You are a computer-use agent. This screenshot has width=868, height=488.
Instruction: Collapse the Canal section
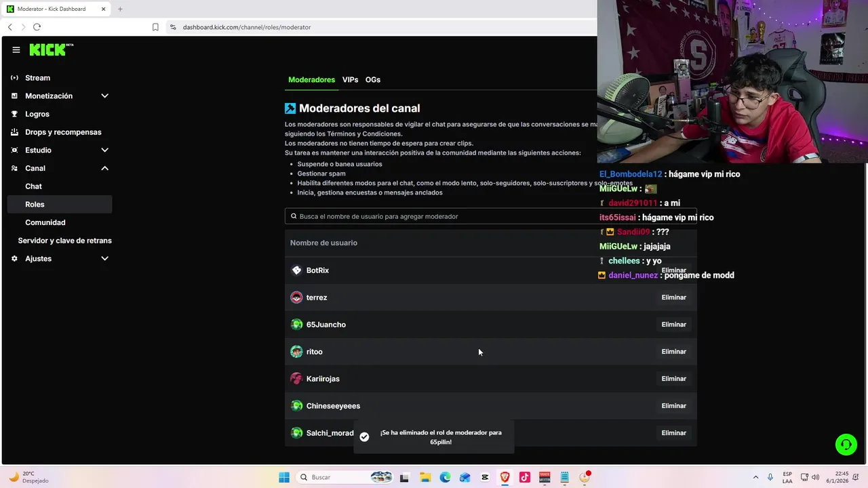(x=104, y=168)
